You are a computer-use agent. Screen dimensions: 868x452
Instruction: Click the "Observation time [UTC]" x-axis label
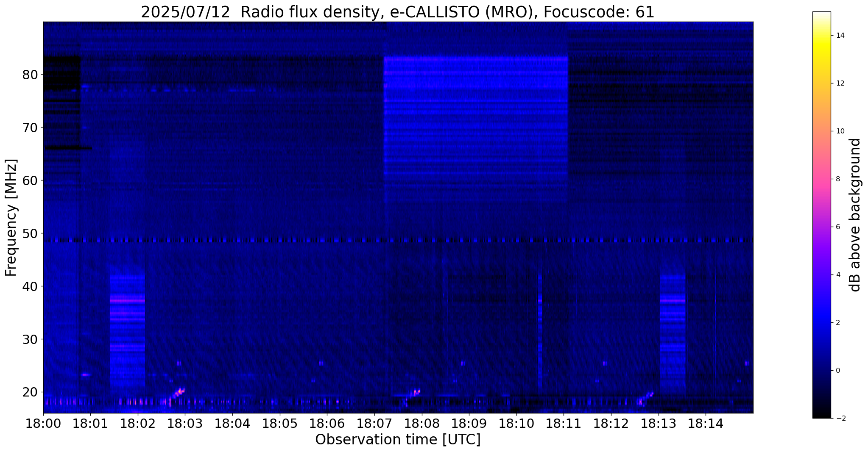click(x=398, y=440)
